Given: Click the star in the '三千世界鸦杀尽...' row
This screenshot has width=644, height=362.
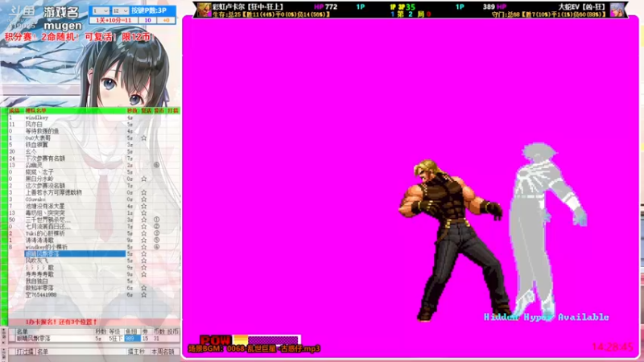Looking at the screenshot, I should click(x=144, y=220).
